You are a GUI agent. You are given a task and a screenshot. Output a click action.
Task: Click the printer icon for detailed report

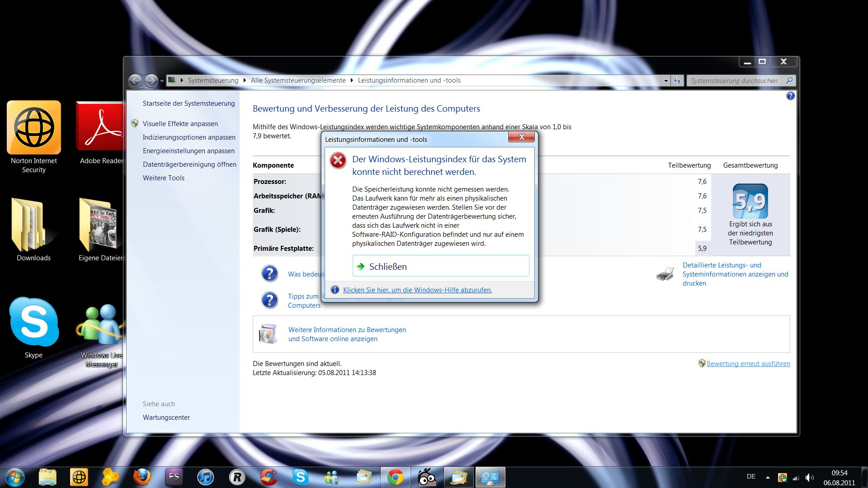[665, 274]
